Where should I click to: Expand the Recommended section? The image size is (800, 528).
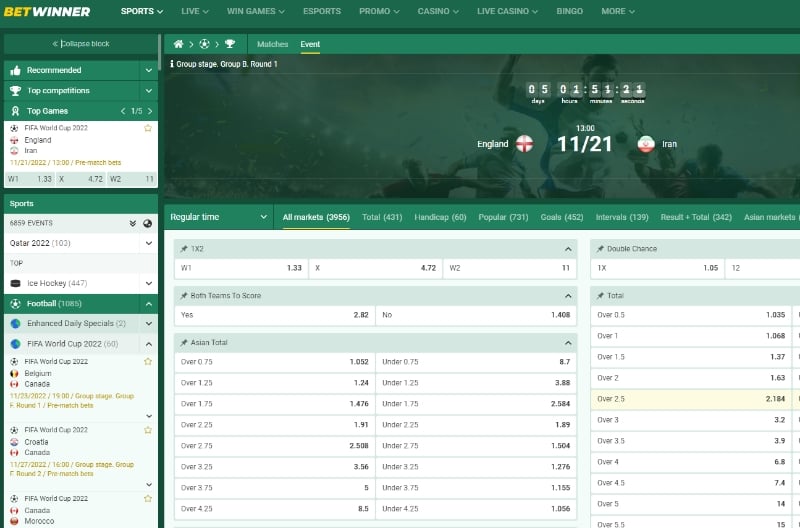click(148, 70)
